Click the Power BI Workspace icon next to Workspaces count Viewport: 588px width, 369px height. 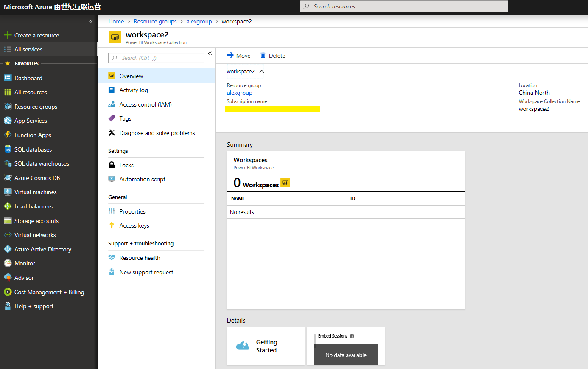pos(285,182)
